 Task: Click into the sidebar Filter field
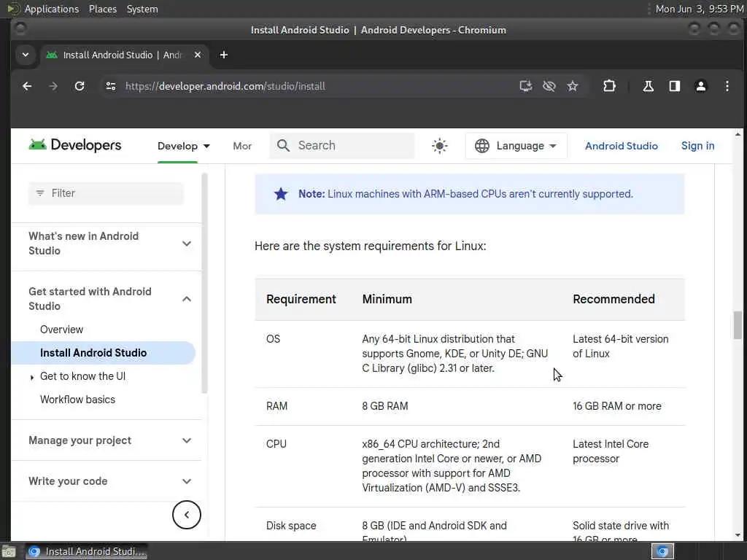click(107, 193)
